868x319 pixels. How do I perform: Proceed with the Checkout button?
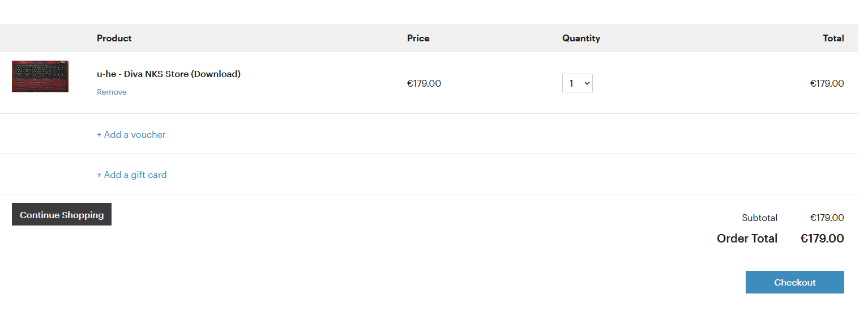coord(794,282)
